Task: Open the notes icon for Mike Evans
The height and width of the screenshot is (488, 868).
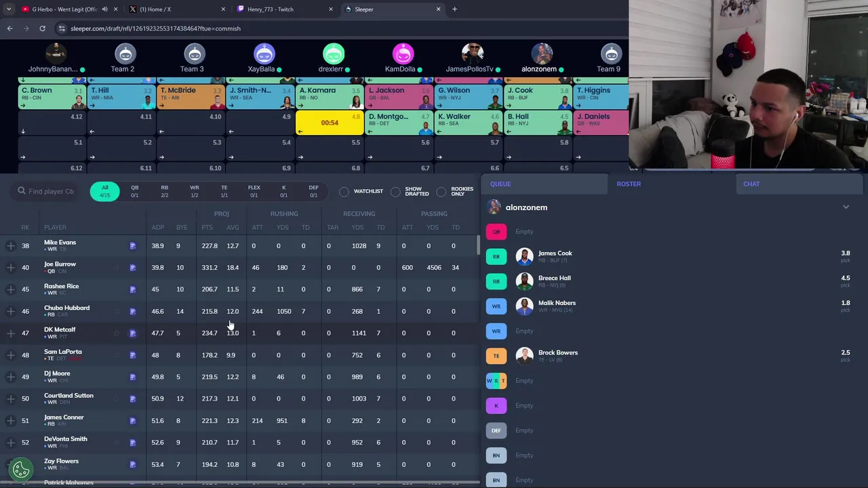Action: (133, 246)
